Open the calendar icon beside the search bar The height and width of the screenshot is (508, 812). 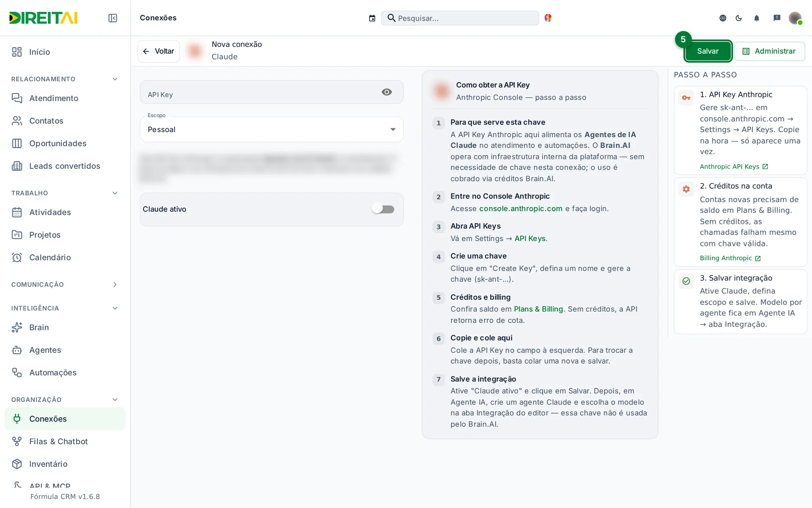pos(372,18)
